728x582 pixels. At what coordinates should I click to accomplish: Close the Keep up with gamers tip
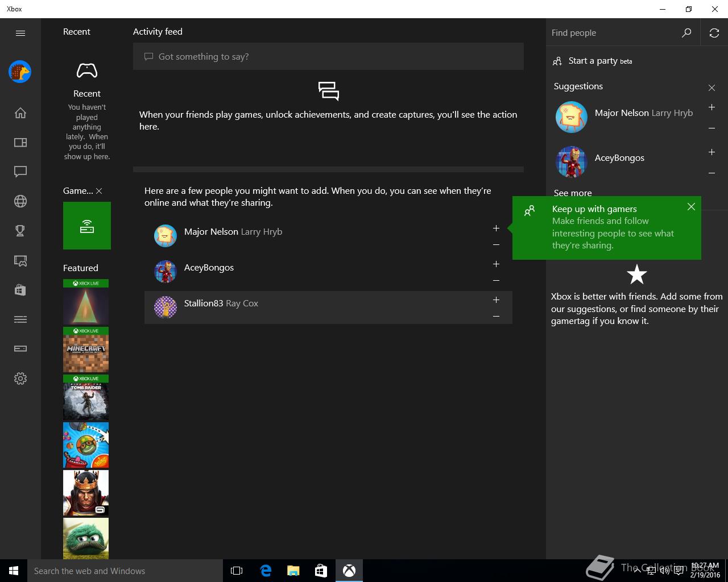[x=691, y=207]
